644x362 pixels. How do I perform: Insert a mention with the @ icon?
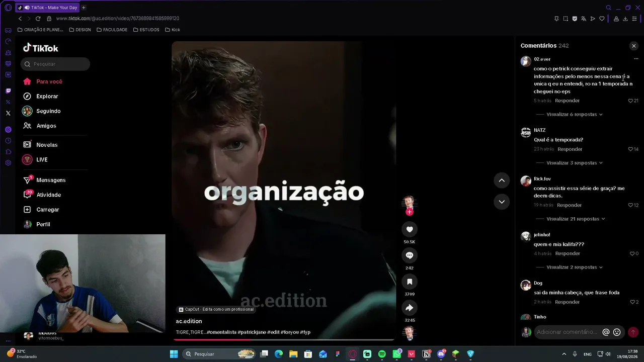[x=606, y=332]
